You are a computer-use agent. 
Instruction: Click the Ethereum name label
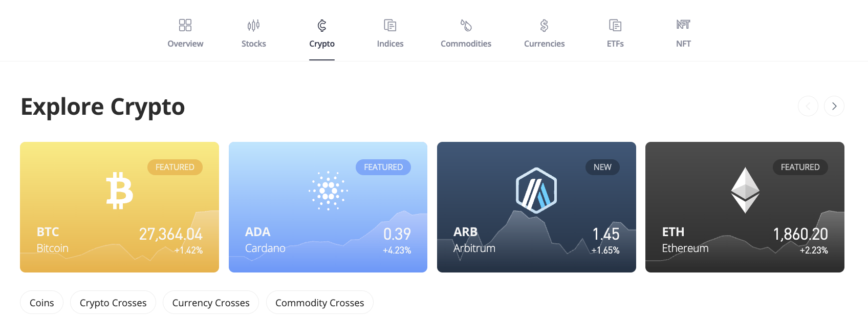click(685, 248)
